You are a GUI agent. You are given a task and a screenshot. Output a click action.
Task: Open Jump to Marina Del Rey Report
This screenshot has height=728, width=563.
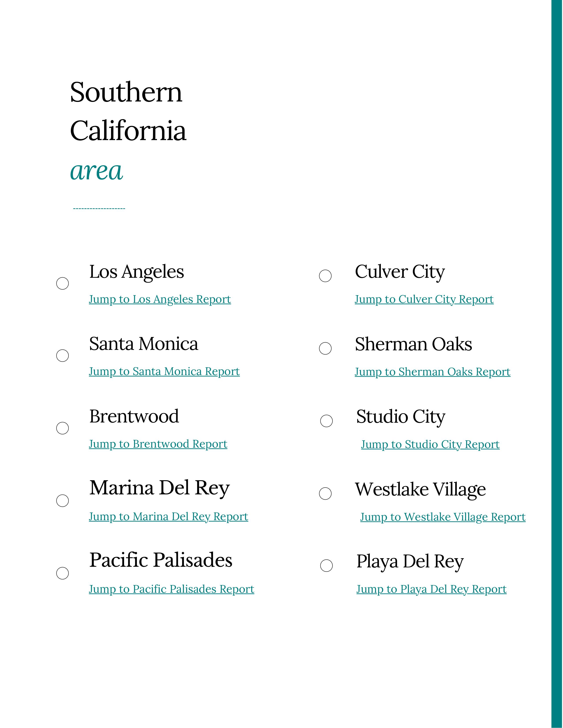point(168,517)
